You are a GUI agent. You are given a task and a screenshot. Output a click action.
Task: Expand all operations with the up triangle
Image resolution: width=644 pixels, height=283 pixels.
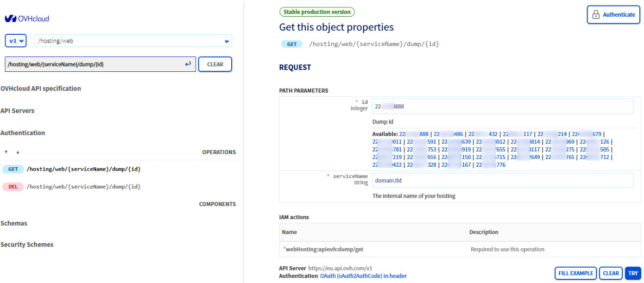[18, 152]
